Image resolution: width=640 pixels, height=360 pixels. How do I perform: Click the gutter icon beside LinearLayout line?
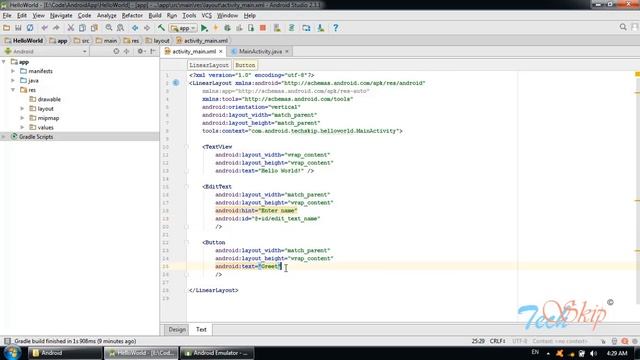[x=176, y=83]
